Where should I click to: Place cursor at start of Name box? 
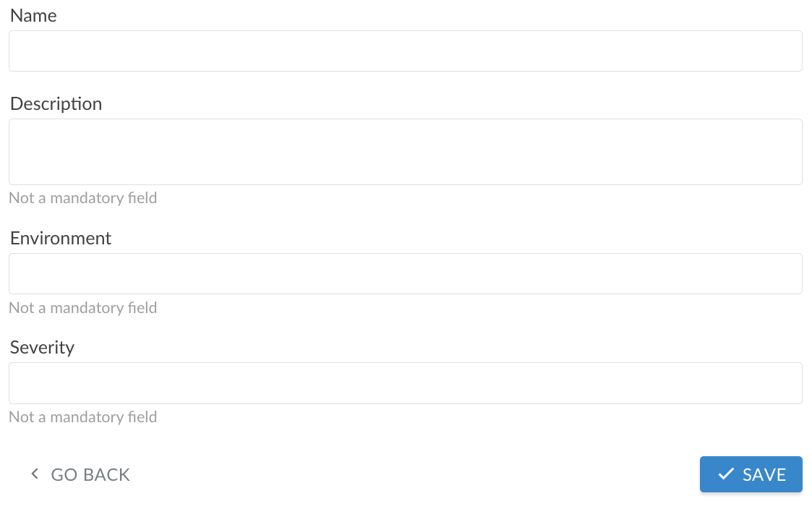pos(17,51)
